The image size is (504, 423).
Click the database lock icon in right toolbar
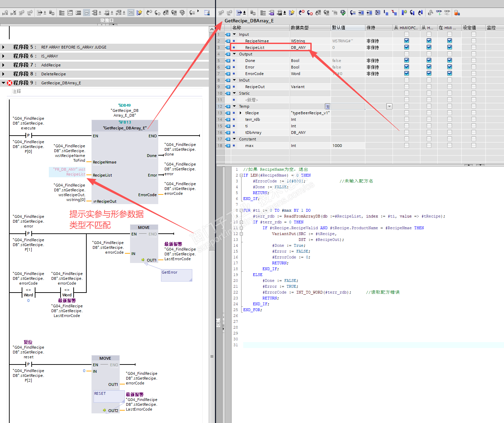(x=457, y=13)
